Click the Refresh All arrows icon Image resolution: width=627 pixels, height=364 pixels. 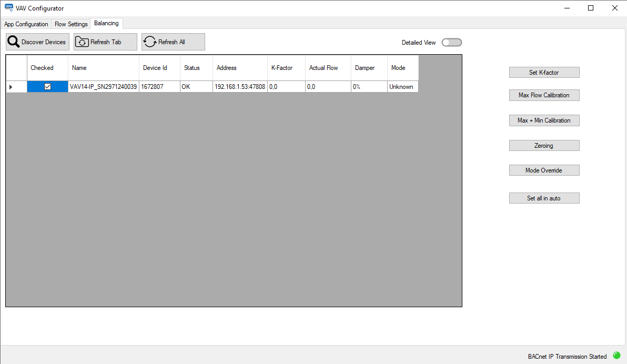[x=149, y=42]
